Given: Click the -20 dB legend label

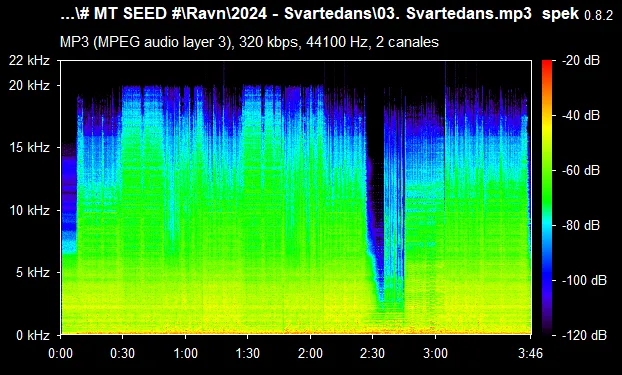Looking at the screenshot, I should click(581, 61).
